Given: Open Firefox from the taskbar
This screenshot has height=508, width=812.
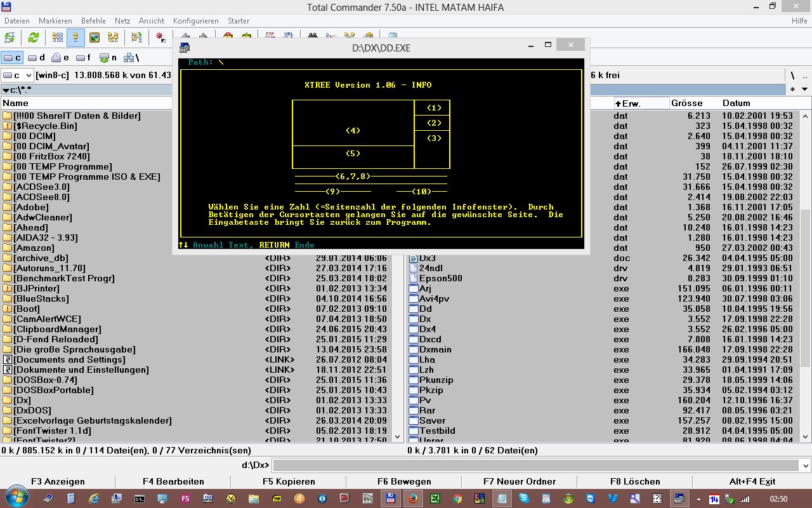Looking at the screenshot, I should tap(413, 498).
